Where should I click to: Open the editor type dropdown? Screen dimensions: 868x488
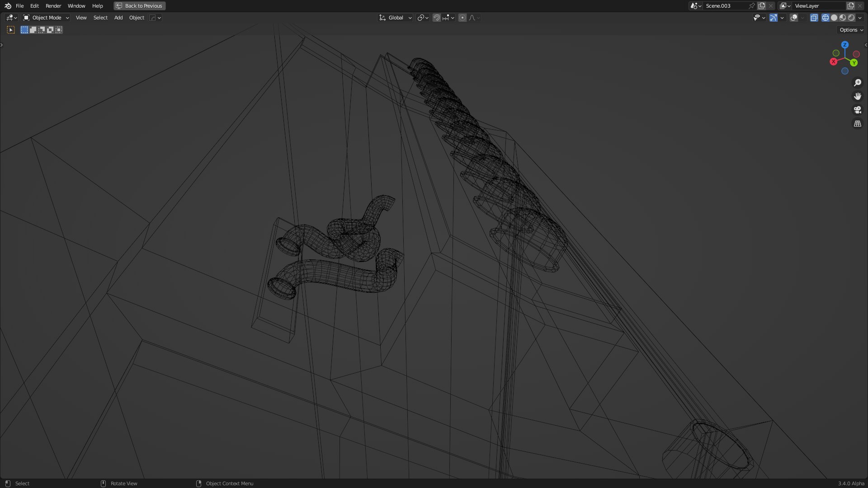pyautogui.click(x=11, y=18)
